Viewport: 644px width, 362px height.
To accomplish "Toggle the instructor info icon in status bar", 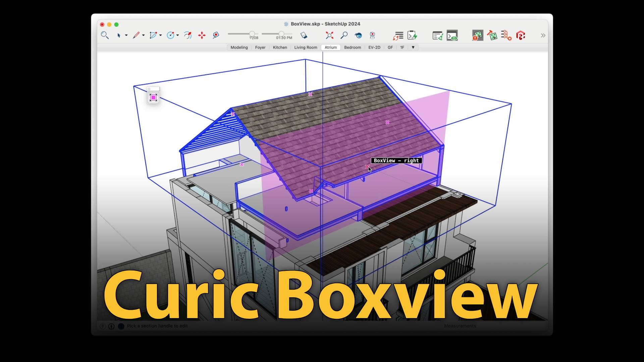I will click(x=111, y=326).
